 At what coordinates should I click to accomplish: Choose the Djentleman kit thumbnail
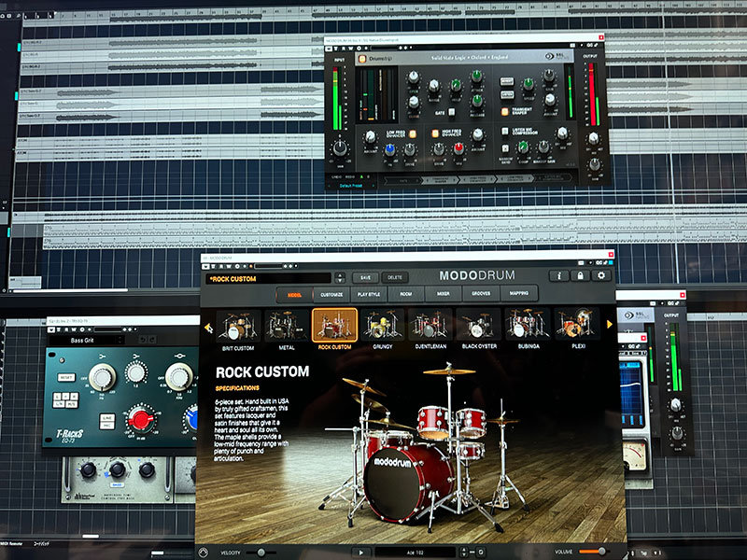point(430,324)
